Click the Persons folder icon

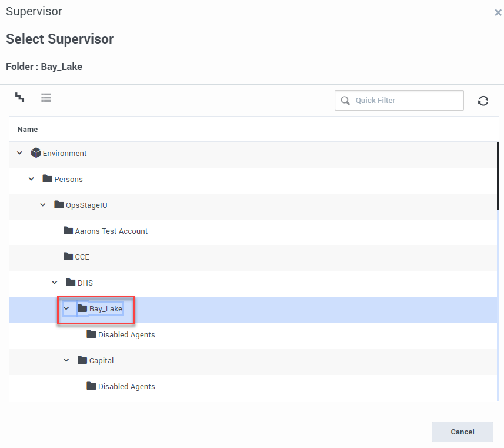coord(48,179)
